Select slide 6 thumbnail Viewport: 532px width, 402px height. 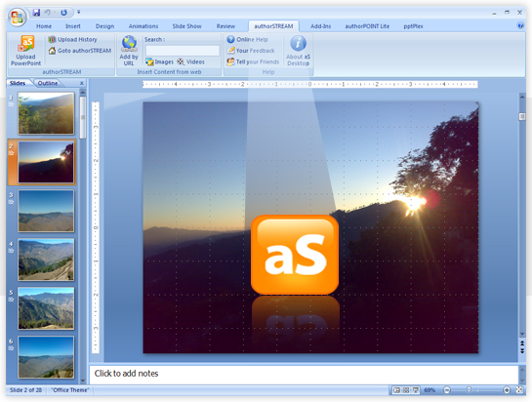tap(46, 357)
